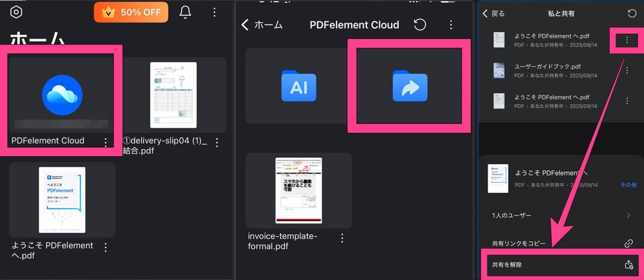Tap the 50% OFF promotion banner
This screenshot has width=644, height=280.
131,12
